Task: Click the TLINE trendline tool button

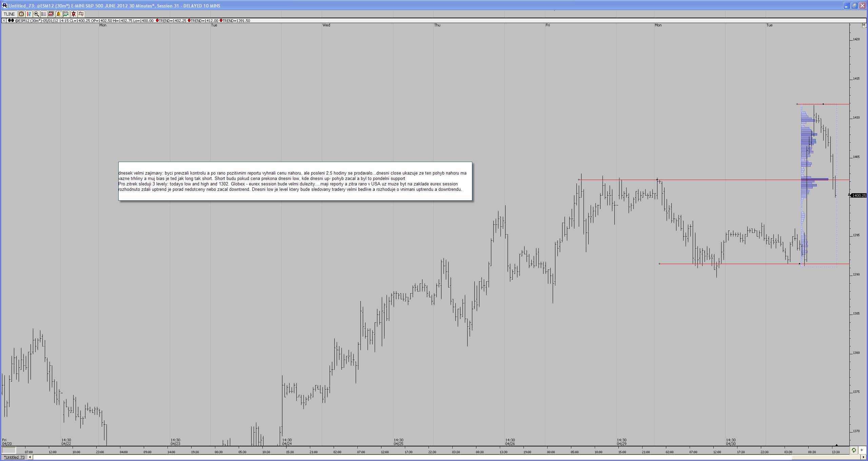Action: 9,14
